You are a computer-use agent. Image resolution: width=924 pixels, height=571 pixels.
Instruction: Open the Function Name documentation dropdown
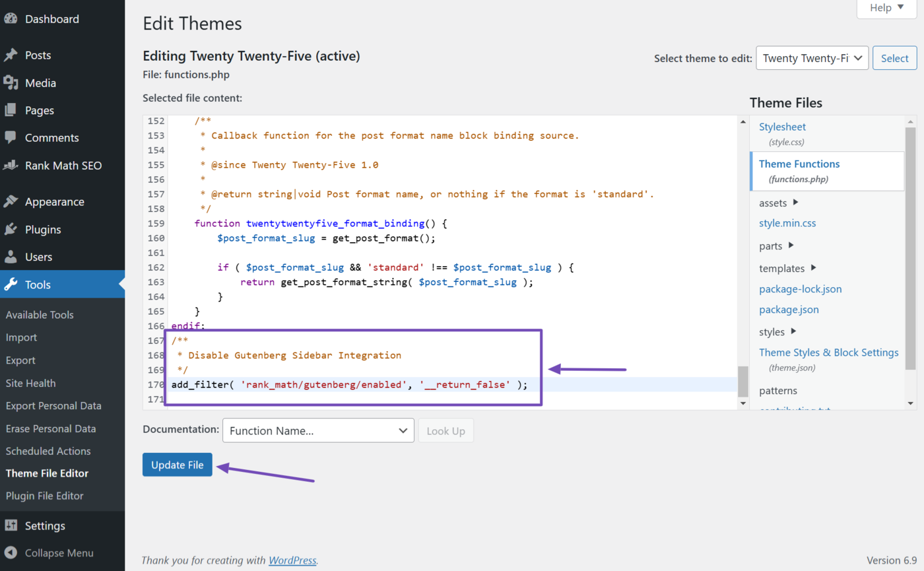tap(318, 430)
